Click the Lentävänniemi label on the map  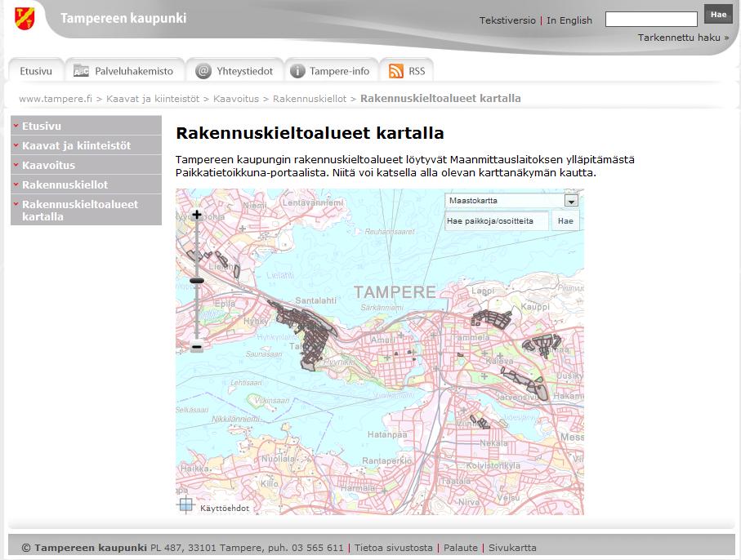pyautogui.click(x=313, y=202)
